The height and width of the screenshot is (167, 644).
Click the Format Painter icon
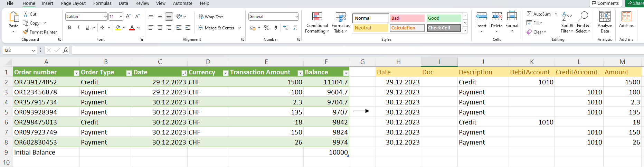[x=26, y=32]
